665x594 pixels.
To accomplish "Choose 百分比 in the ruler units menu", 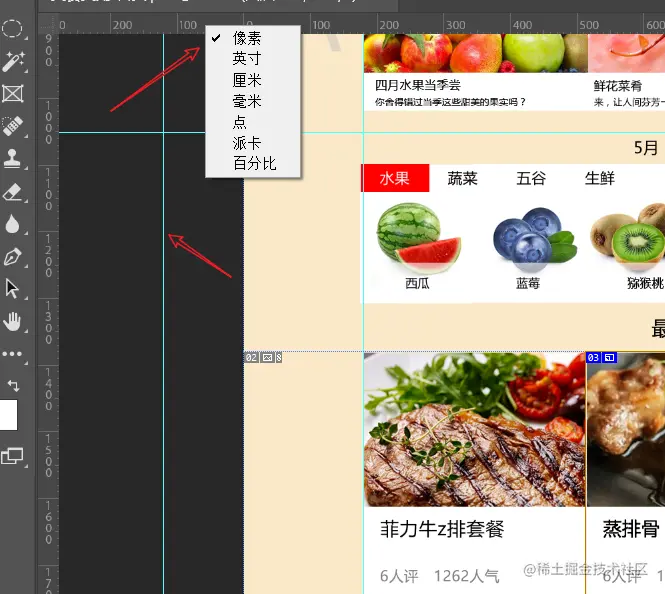I will tap(253, 163).
